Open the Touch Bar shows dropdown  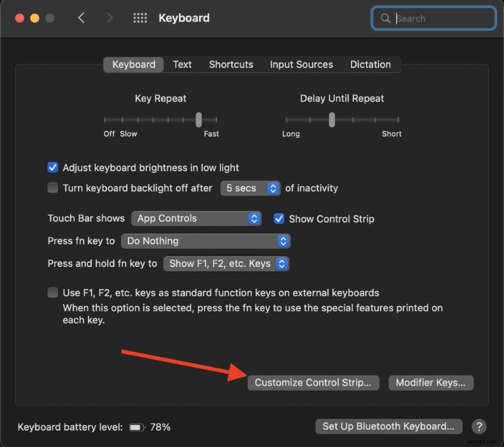click(197, 218)
